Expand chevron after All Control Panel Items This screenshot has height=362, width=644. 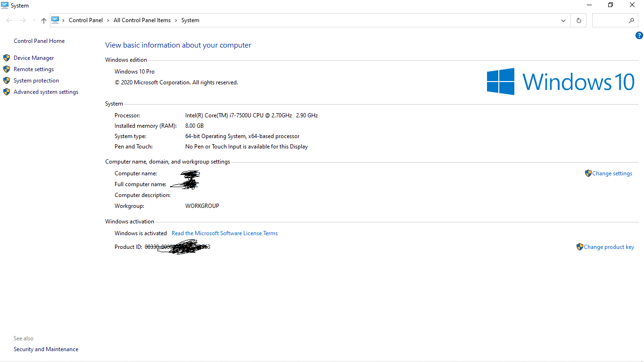pyautogui.click(x=176, y=20)
